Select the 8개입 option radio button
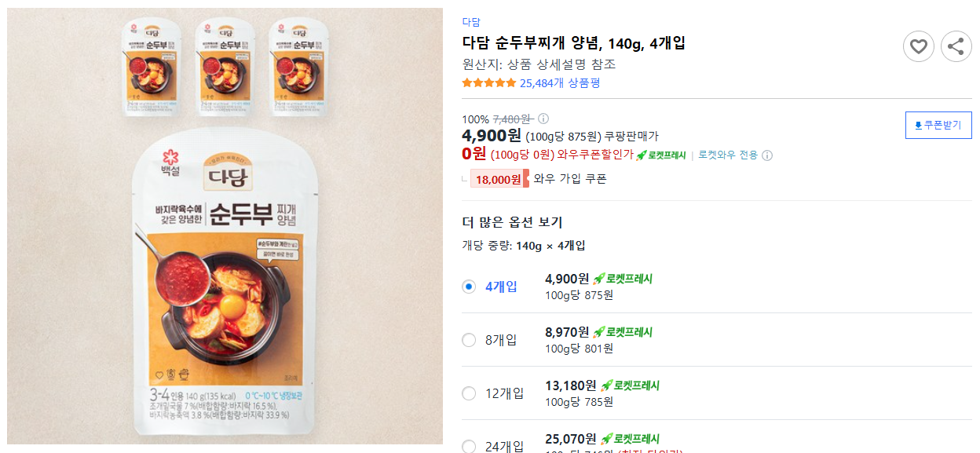 470,340
